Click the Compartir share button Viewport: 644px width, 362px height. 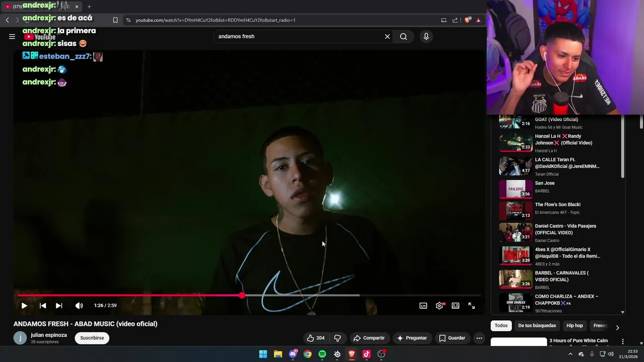coord(369,338)
